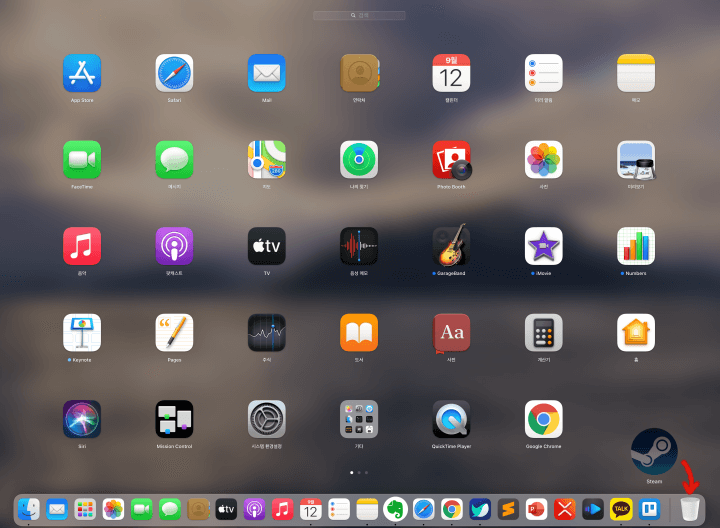Open Contacts from the Dock
The width and height of the screenshot is (720, 528).
(x=198, y=509)
